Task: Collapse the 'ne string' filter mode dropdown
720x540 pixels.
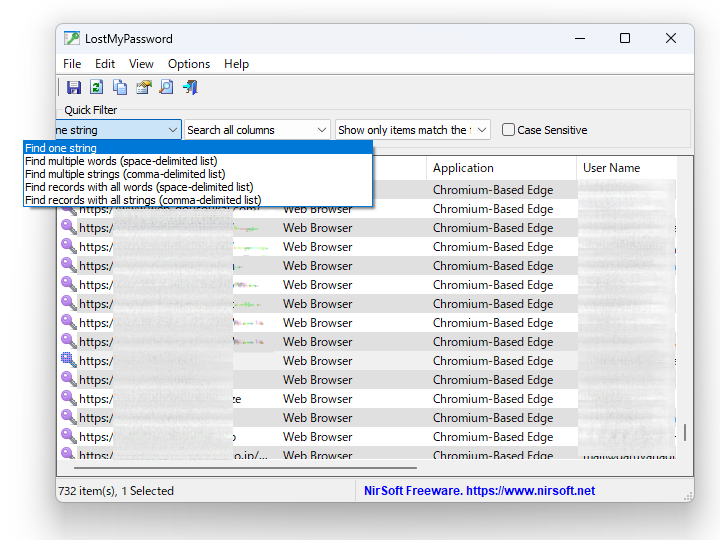Action: point(173,130)
